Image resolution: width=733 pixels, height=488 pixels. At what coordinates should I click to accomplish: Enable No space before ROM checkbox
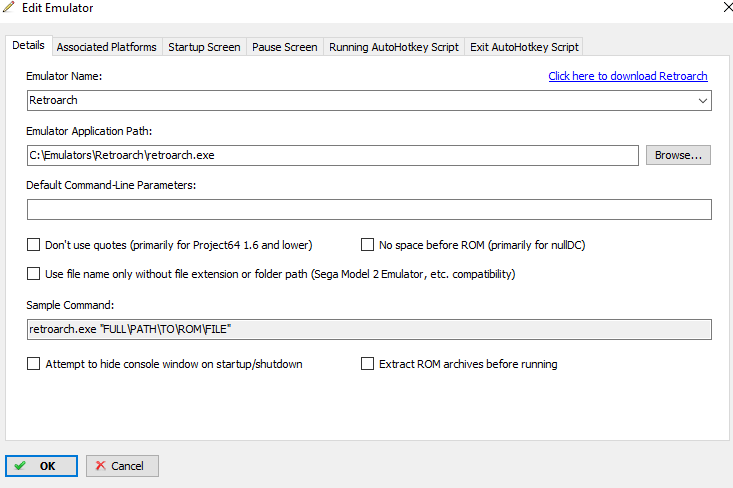(367, 245)
